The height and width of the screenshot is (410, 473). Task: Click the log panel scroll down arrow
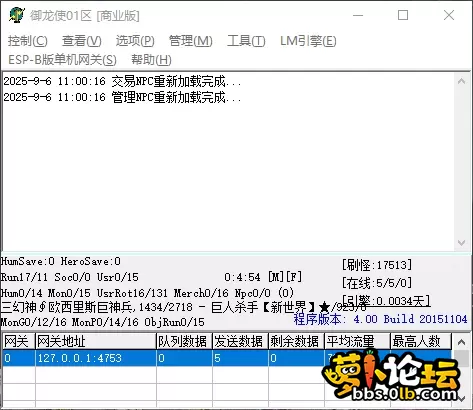[x=461, y=242]
